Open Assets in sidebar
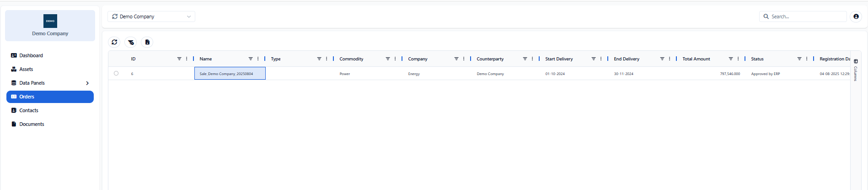Screen dimensions: 868x190 [50, 69]
